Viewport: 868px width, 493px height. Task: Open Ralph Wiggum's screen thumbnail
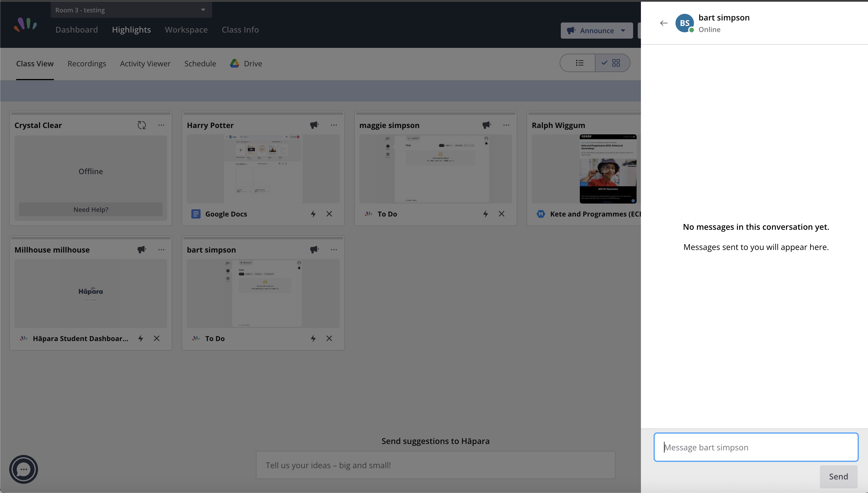(586, 169)
